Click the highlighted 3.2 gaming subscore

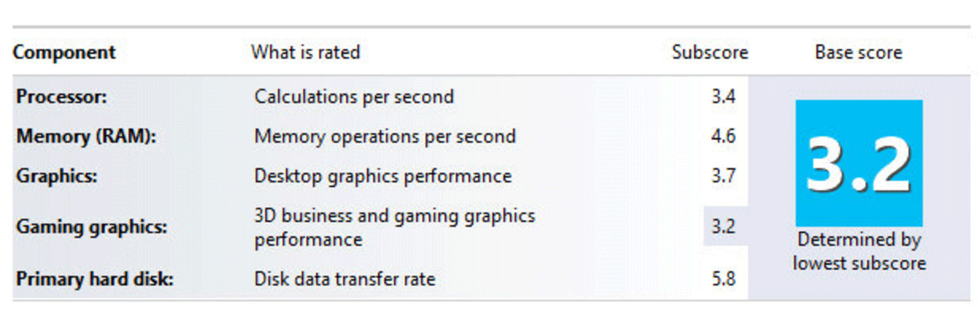[726, 226]
